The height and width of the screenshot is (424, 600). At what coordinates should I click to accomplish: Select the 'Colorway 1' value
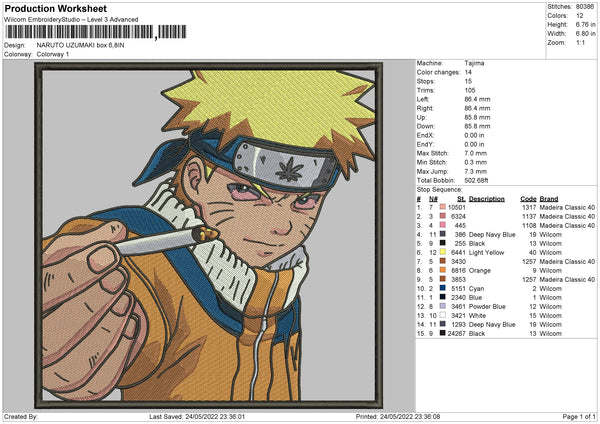pos(53,54)
